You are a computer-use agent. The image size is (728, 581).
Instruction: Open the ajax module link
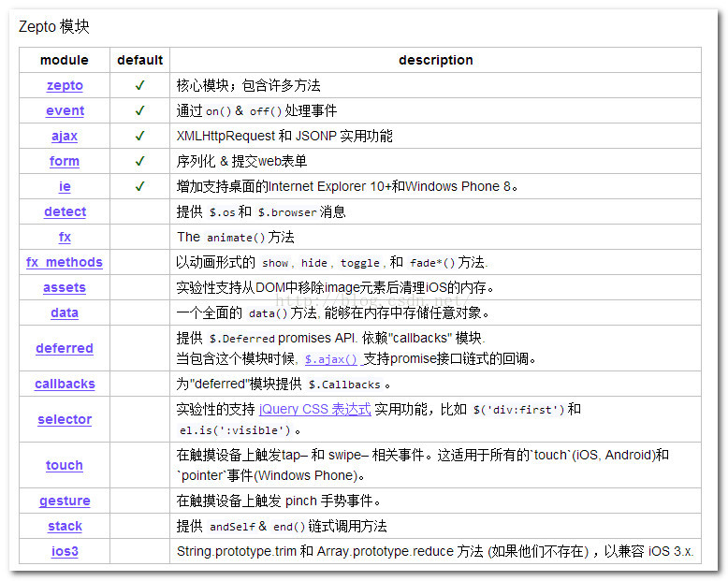coord(65,136)
